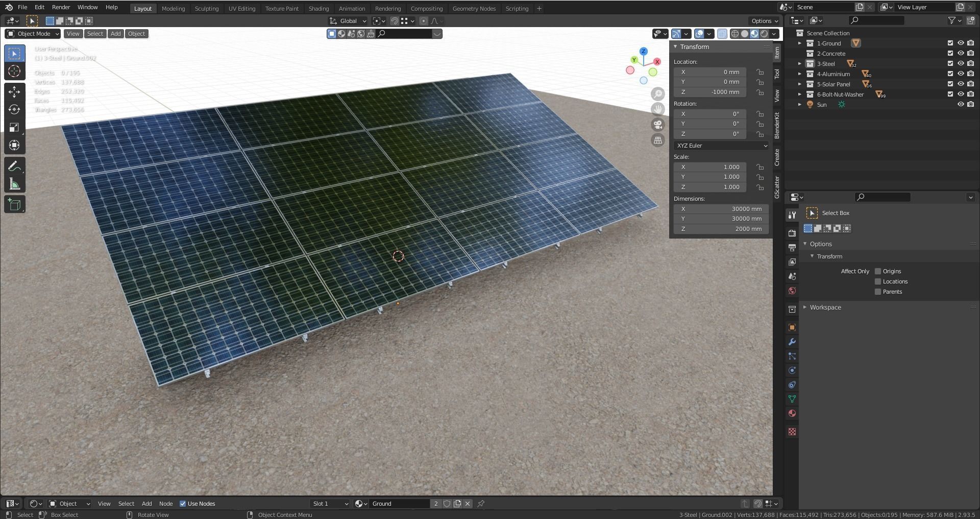Open Texture properties checker tab

[792, 432]
